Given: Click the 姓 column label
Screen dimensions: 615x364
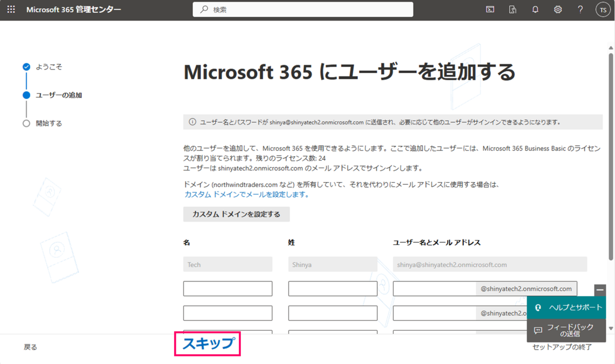Looking at the screenshot, I should (x=292, y=243).
